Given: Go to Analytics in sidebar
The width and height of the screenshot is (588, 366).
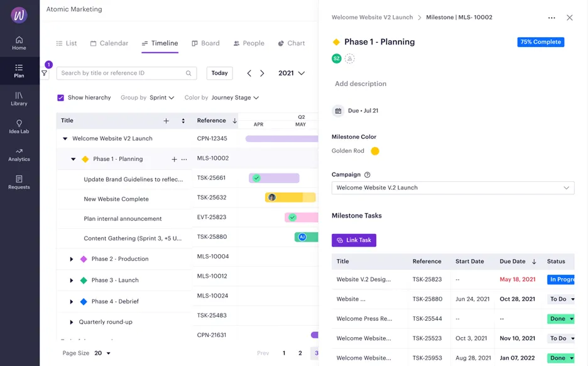Looking at the screenshot, I should (19, 155).
